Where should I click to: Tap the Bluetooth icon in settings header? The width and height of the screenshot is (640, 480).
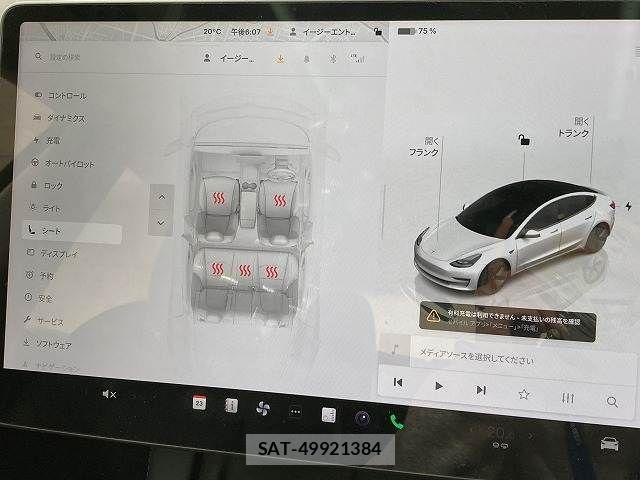(333, 59)
